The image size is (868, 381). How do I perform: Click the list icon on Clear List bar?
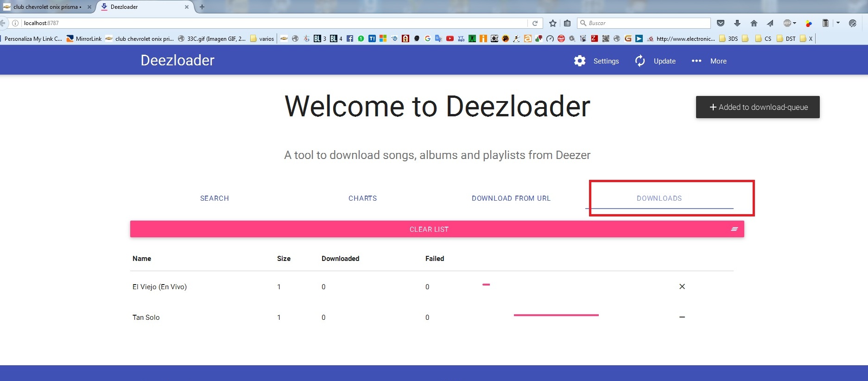[734, 229]
